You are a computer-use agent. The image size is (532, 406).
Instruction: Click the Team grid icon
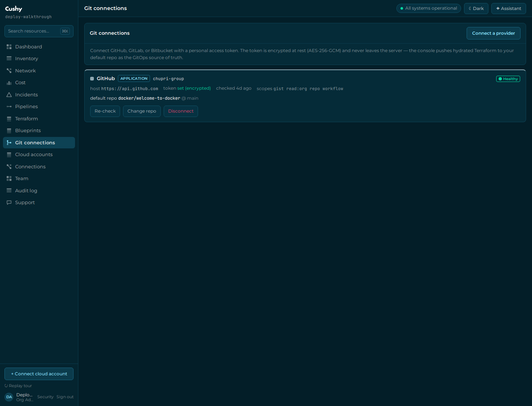click(9, 179)
